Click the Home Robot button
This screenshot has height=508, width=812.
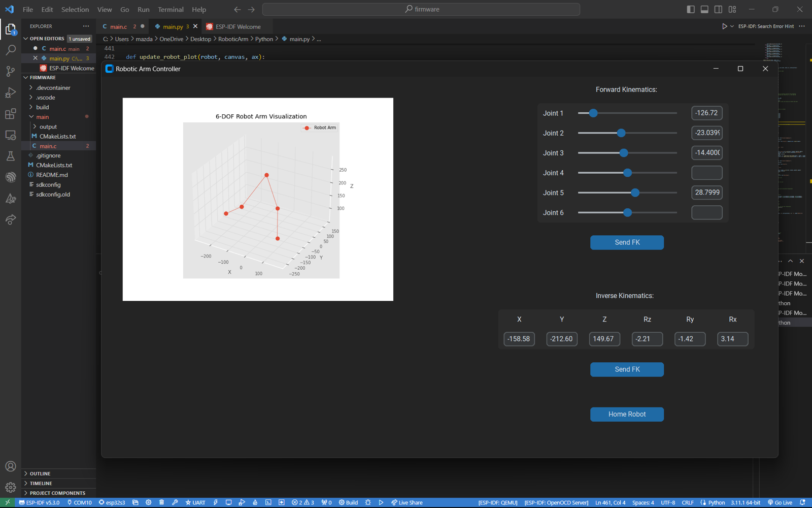pyautogui.click(x=627, y=414)
